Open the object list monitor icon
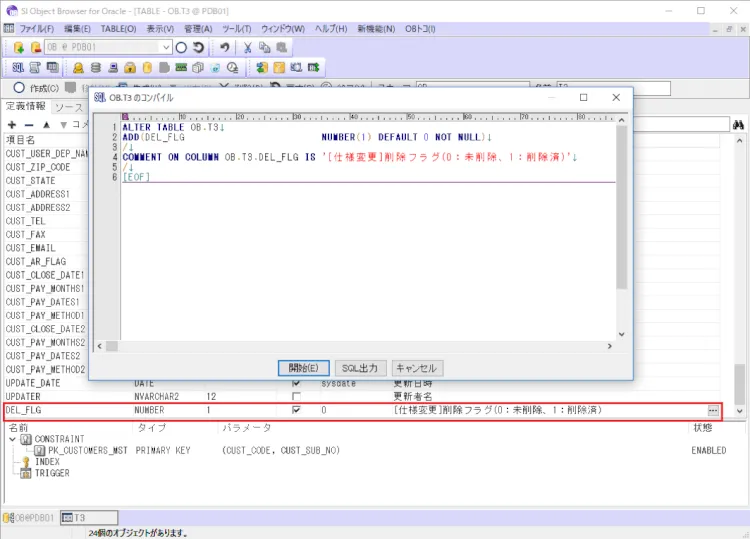 pos(52,67)
